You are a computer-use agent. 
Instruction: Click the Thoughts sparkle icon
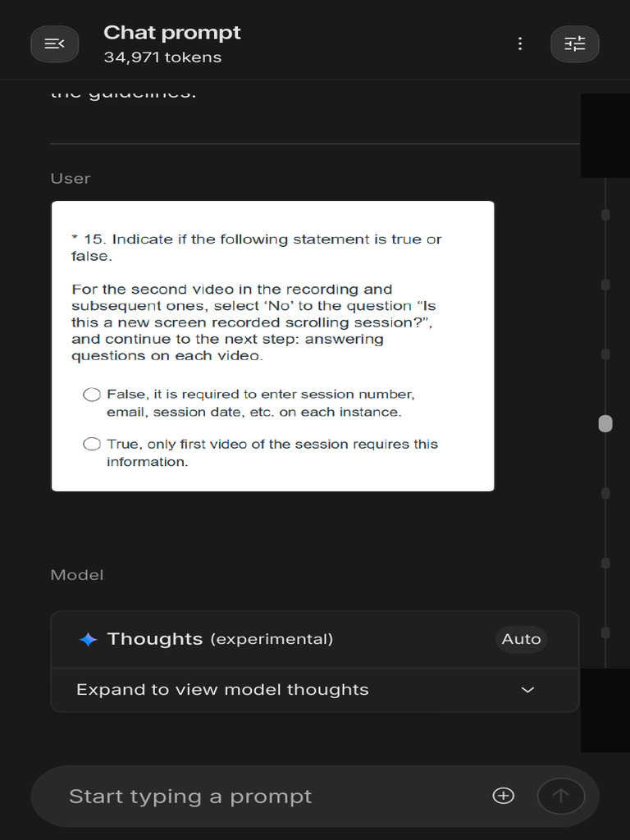point(88,639)
